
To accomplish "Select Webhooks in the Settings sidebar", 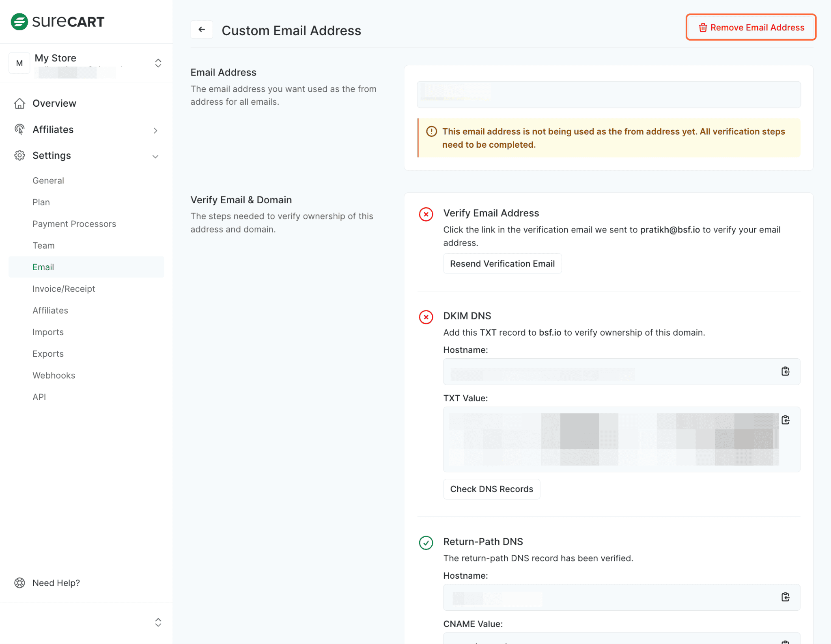I will [x=54, y=375].
